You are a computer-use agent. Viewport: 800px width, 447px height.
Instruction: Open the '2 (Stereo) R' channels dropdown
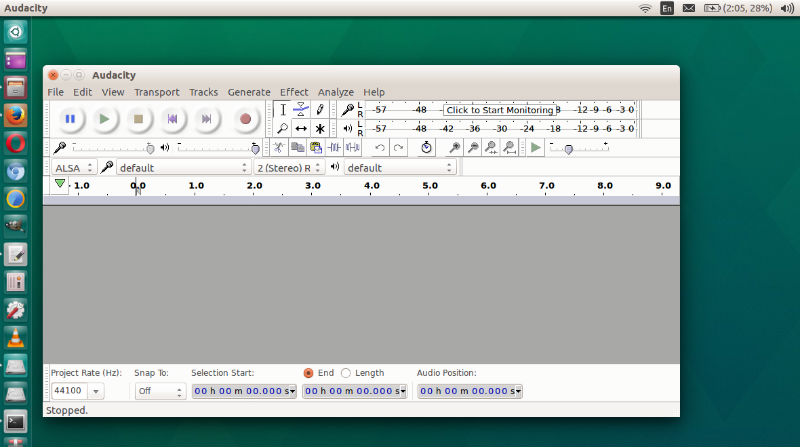[289, 168]
